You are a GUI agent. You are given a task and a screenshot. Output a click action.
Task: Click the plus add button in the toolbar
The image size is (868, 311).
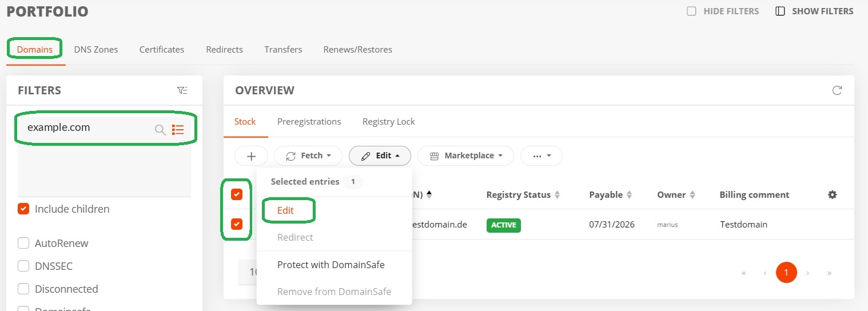(x=251, y=155)
